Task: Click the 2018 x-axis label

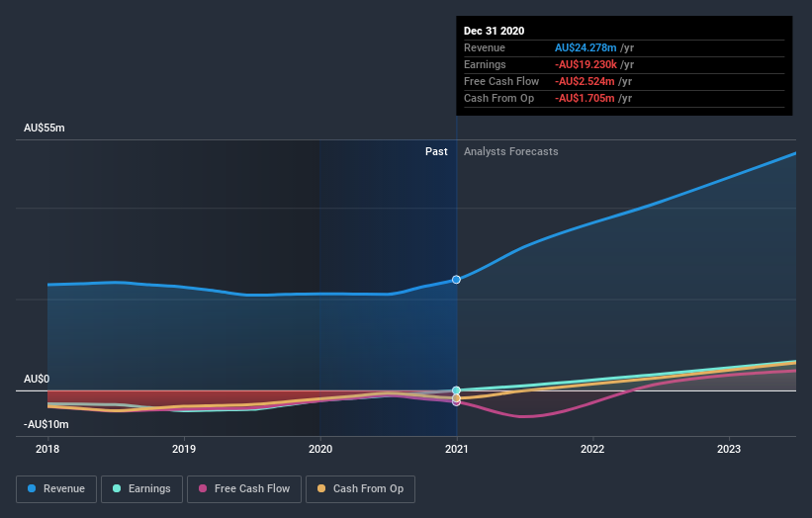Action: [47, 449]
